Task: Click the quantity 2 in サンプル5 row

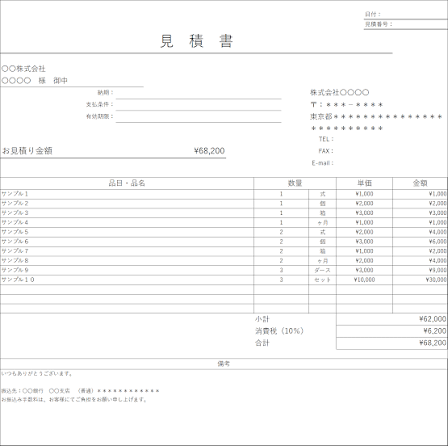Action: point(281,232)
